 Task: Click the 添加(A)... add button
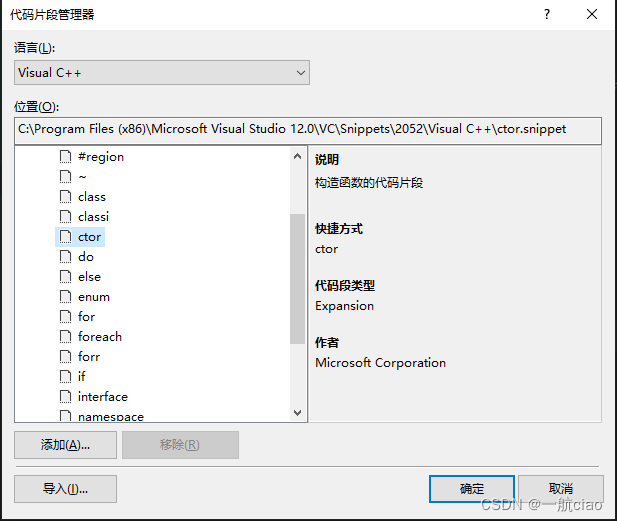[65, 445]
